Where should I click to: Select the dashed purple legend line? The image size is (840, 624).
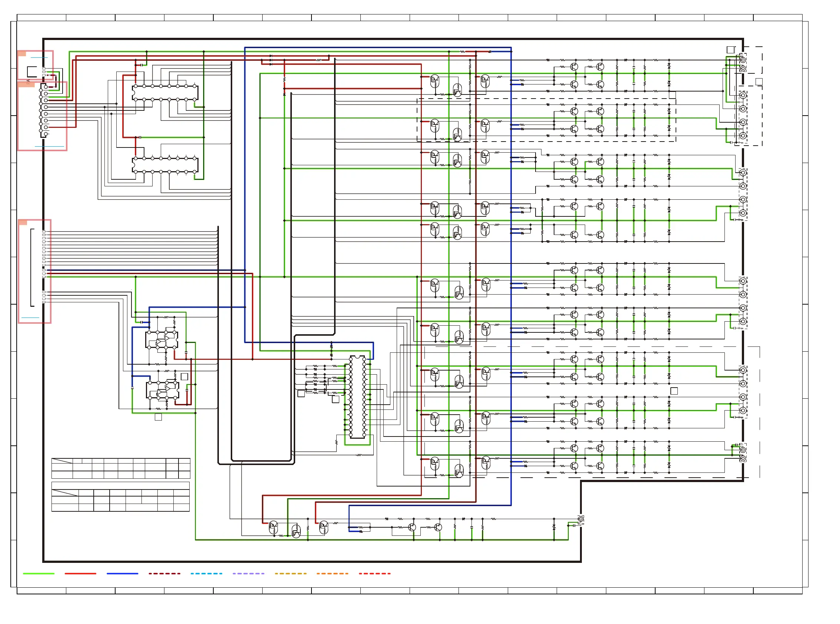249,573
